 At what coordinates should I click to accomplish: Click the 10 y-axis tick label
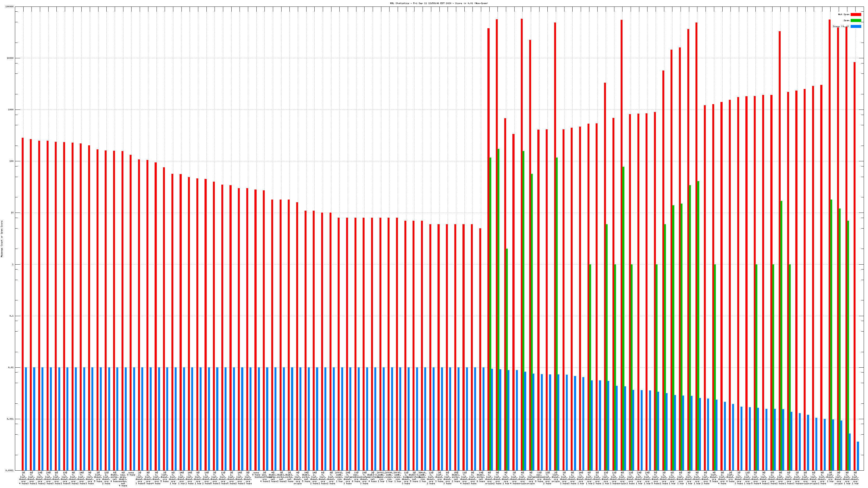tap(12, 213)
